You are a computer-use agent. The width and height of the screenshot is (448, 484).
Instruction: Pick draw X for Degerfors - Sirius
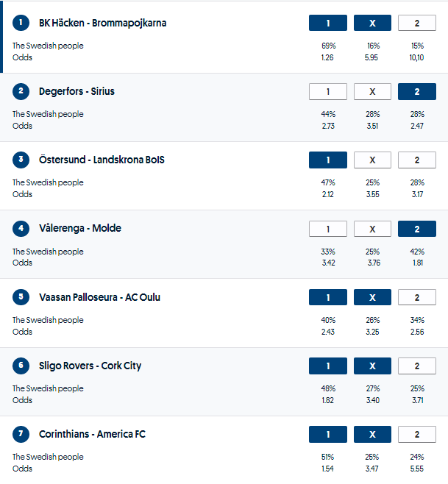click(x=372, y=91)
